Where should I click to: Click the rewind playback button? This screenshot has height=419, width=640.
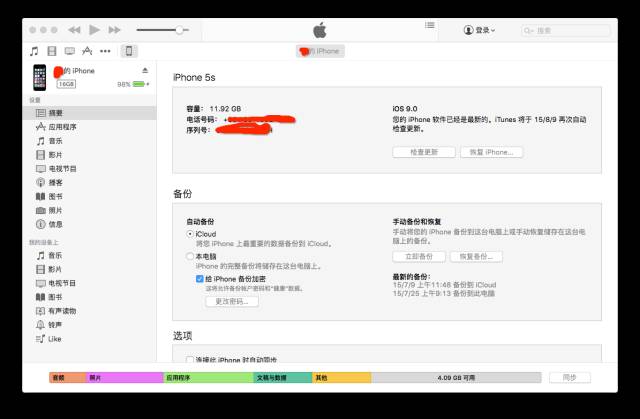[x=74, y=30]
